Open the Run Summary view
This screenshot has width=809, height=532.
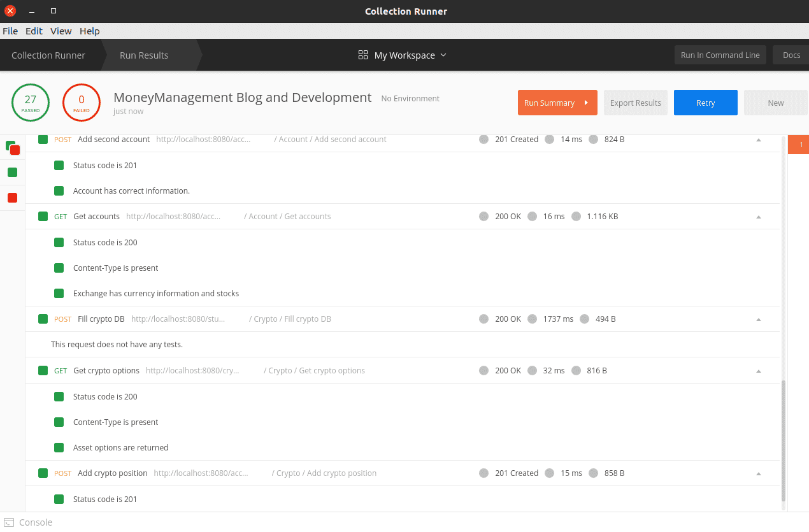point(557,103)
